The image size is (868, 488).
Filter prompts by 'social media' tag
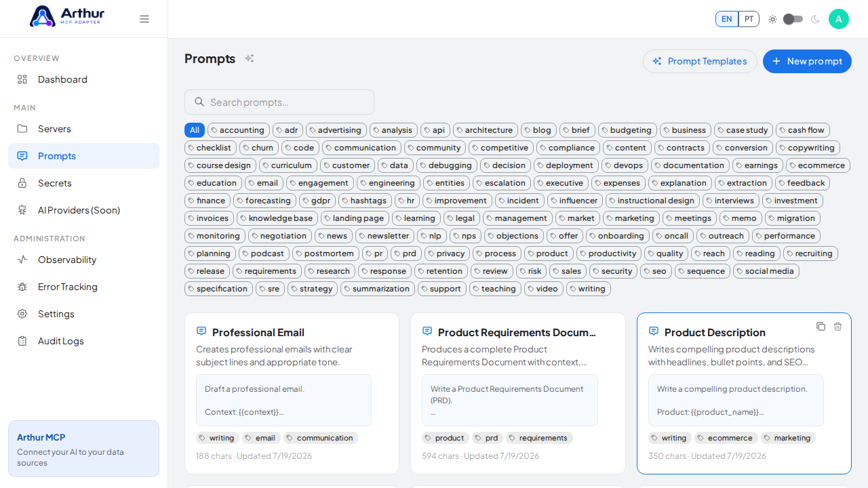point(766,271)
